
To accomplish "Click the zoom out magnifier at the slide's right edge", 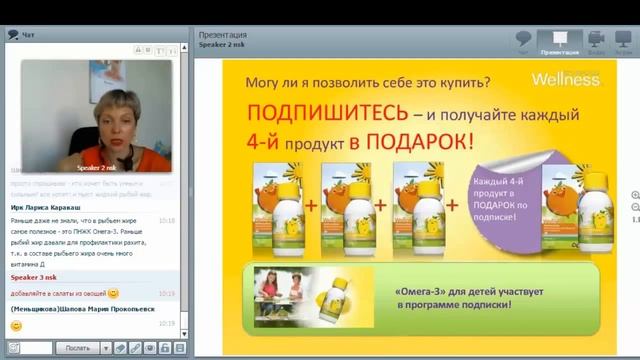I will [636, 207].
